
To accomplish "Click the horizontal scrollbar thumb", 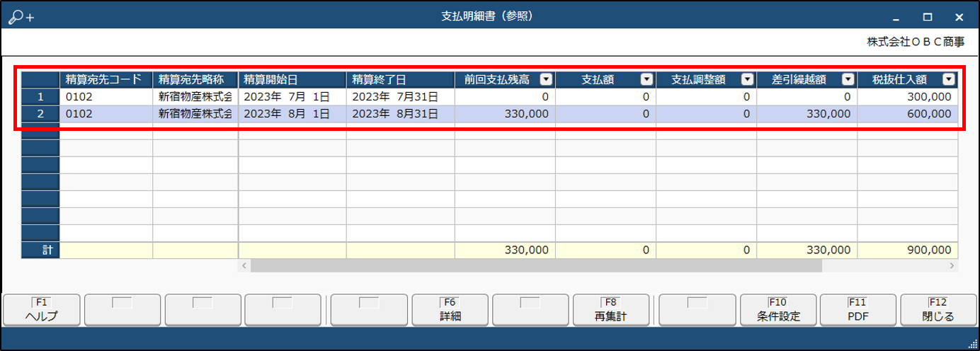I will (536, 266).
